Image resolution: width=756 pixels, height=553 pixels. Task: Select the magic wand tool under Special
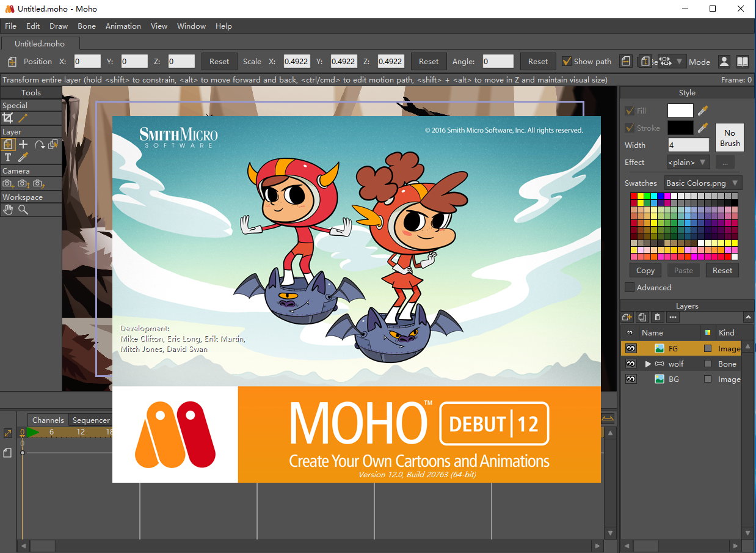pos(23,119)
